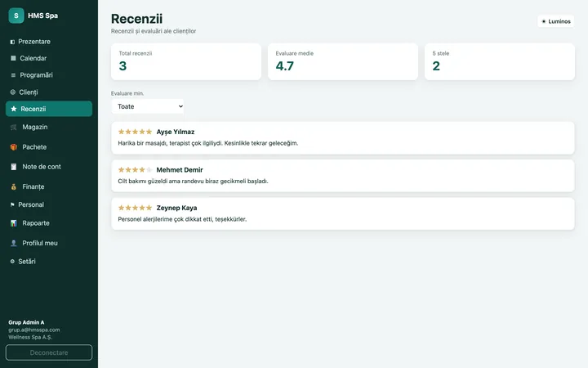588x368 pixels.
Task: Click the Finanțe money bag icon
Action: coord(14,186)
